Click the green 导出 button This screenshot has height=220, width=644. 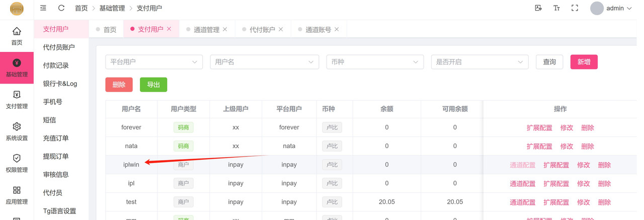[x=153, y=85]
